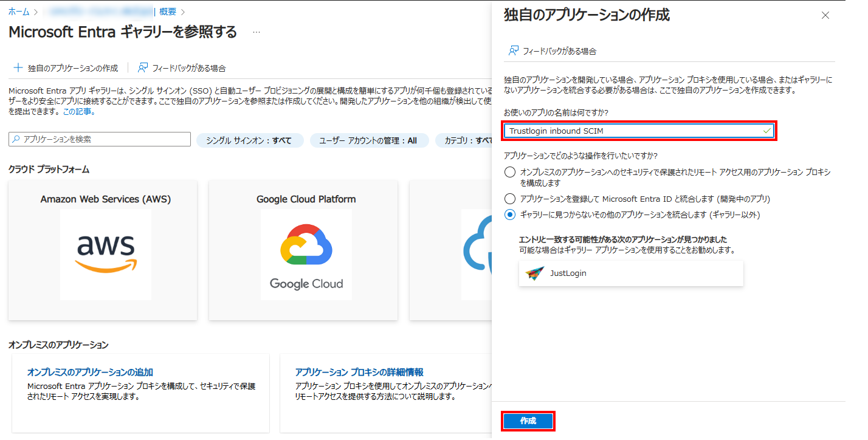Click the plus icon for 独自のアプリケーションの作成
Screen dimensions: 868x440
18,68
